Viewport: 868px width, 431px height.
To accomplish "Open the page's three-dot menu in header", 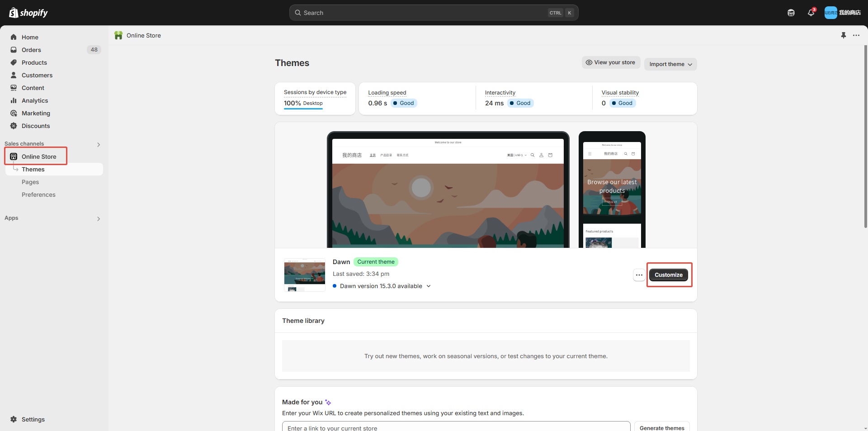I will (x=856, y=35).
